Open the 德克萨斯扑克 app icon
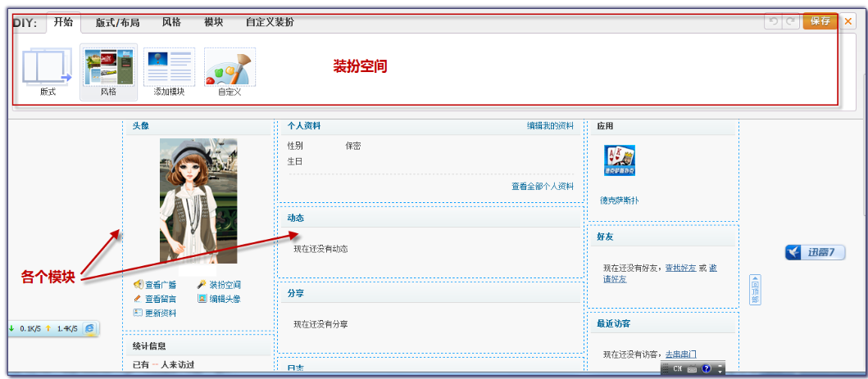Screen dimensions: 868x379 (620, 161)
